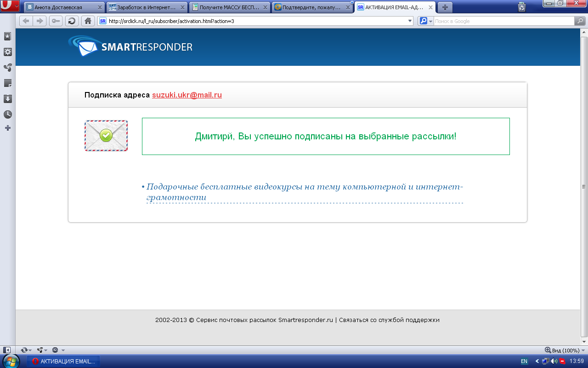Image resolution: width=588 pixels, height=368 pixels.
Task: Switch to the Подтвердите, пожалуйста tab
Action: pos(311,7)
